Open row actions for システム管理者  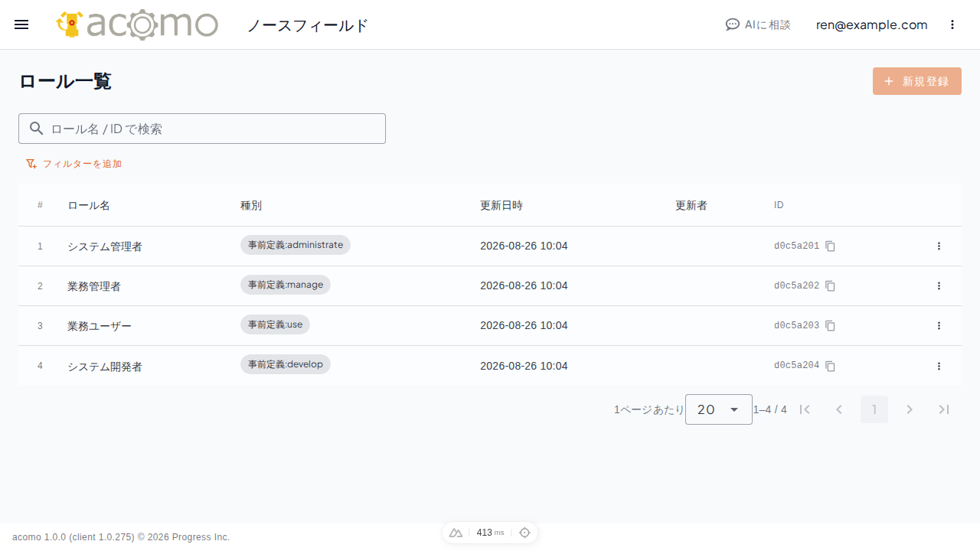point(939,246)
